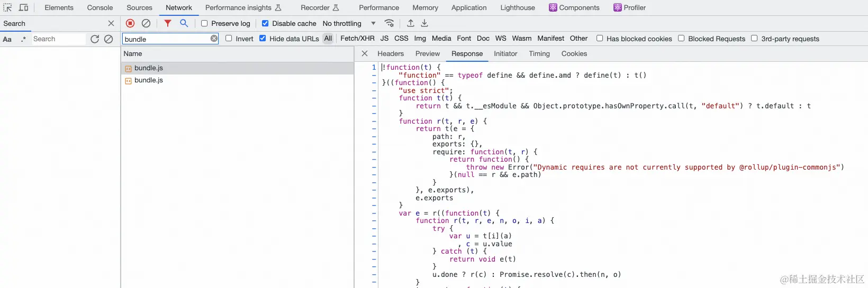Toggle the network filter funnel icon

click(168, 23)
